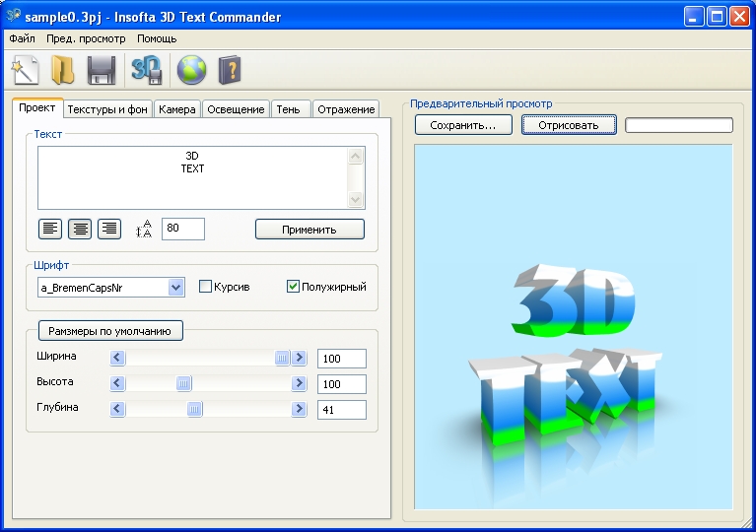Click the Глубина value field showing 41
Screen dimensions: 756x532
(342, 410)
